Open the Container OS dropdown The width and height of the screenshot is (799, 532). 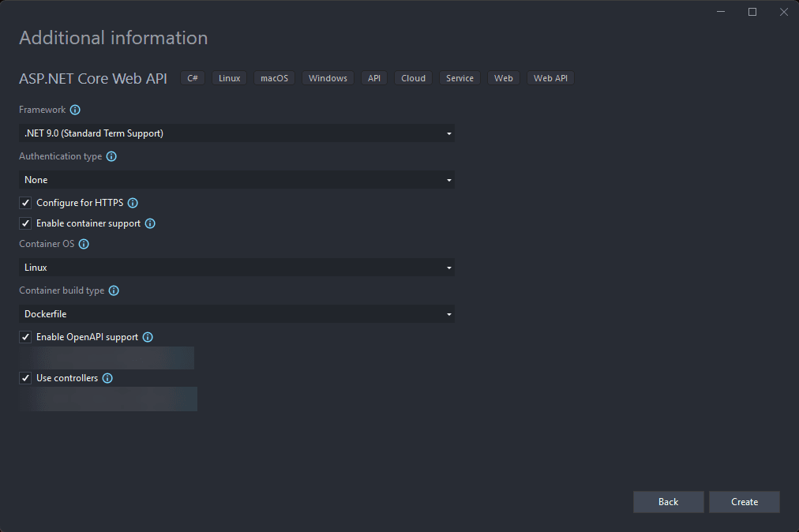click(x=236, y=268)
